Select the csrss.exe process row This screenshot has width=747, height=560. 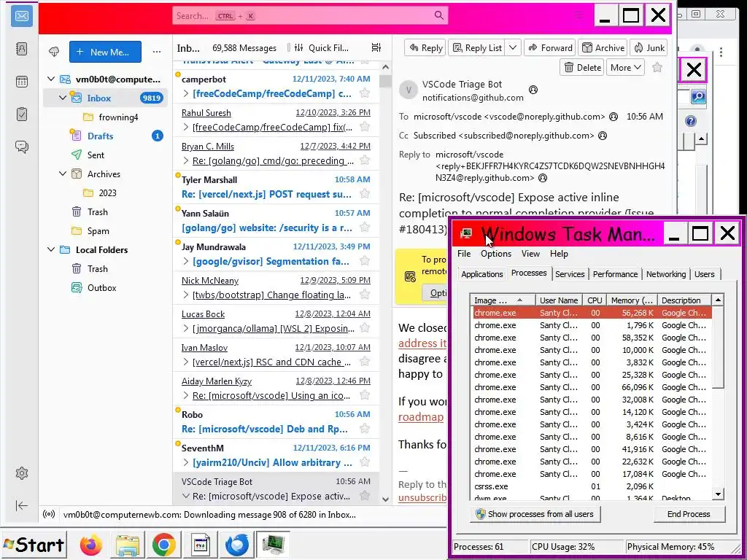(592, 486)
